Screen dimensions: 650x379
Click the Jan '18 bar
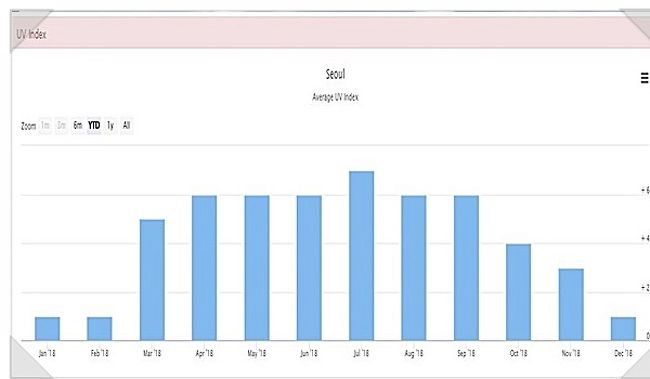(x=47, y=329)
